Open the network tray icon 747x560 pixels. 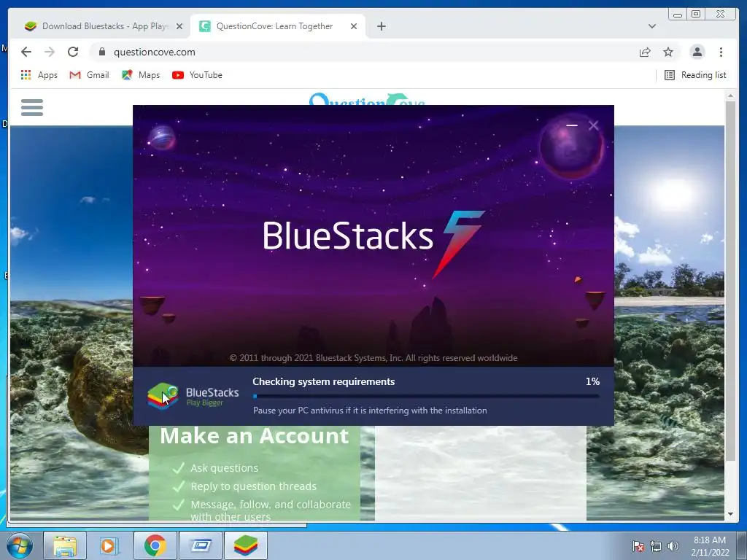(656, 546)
